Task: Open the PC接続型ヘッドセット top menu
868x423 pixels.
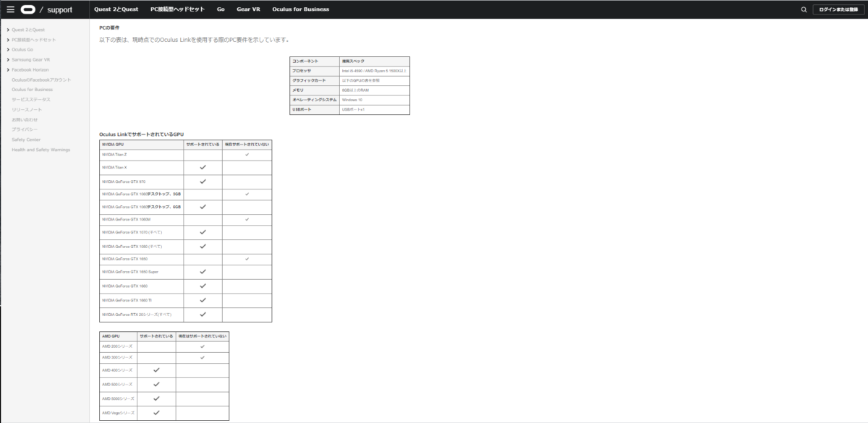Action: tap(177, 9)
